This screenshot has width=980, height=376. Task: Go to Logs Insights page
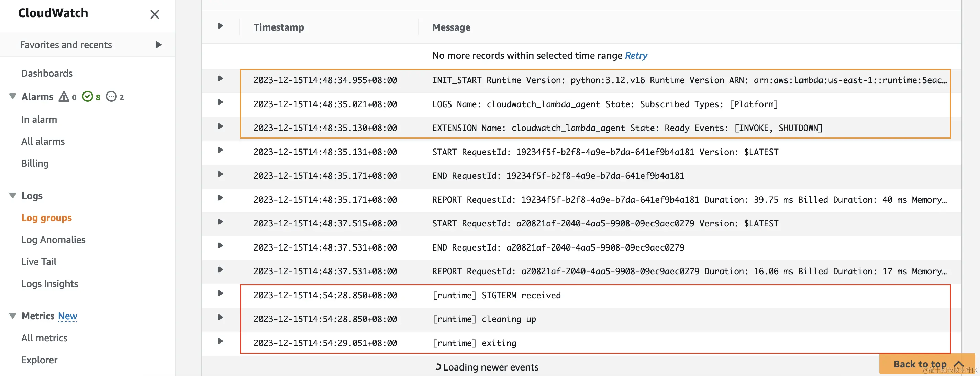[49, 284]
